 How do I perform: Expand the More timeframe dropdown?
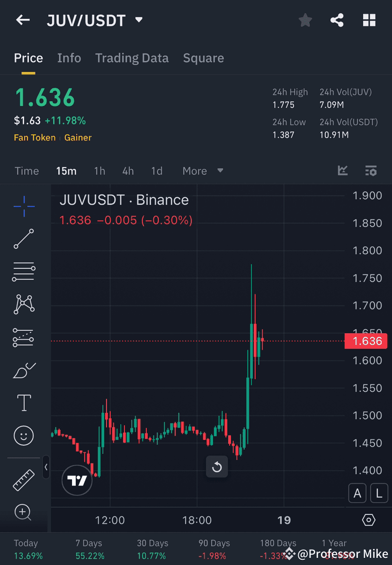(203, 171)
